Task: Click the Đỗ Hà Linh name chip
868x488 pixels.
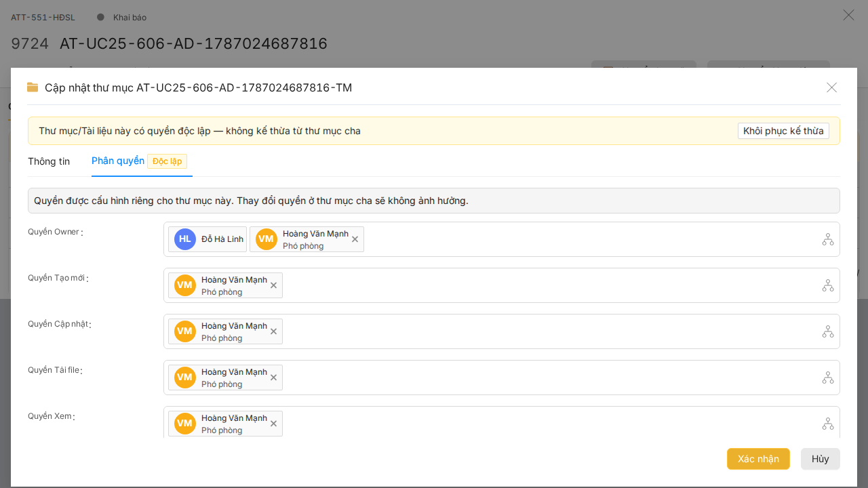Action: [208, 239]
